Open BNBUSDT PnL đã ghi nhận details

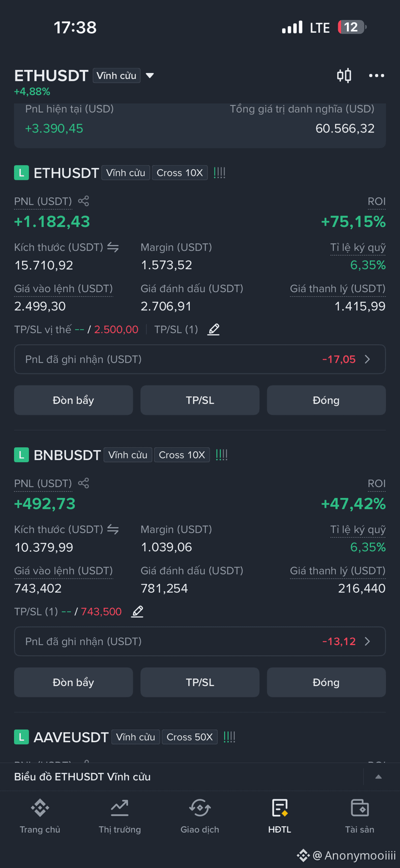pos(200,641)
